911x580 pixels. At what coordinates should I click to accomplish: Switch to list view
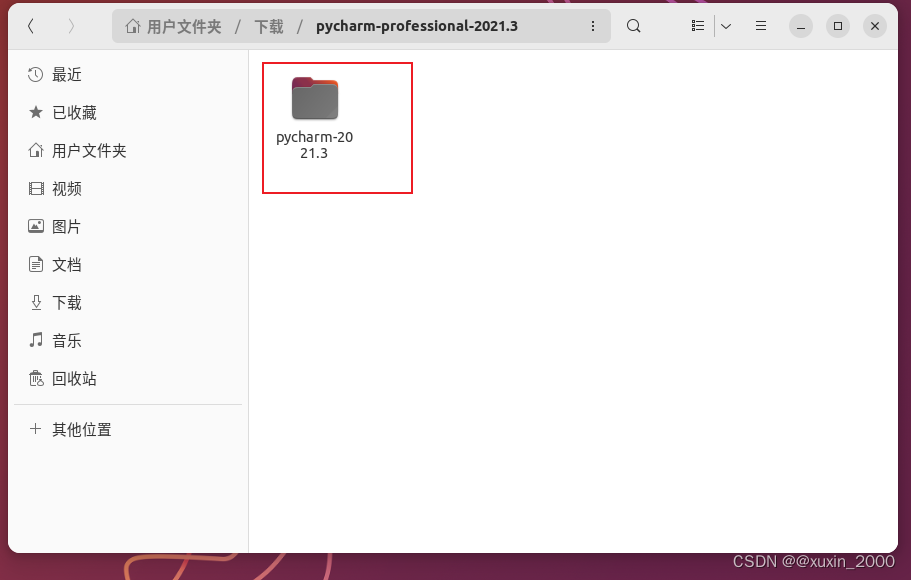(x=698, y=26)
